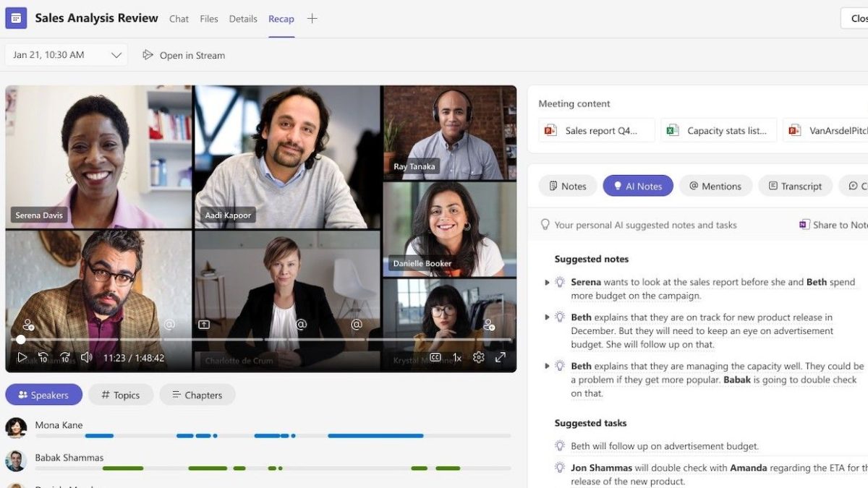Click the 'Mona Kane' speaker name
The image size is (868, 488).
coord(59,425)
